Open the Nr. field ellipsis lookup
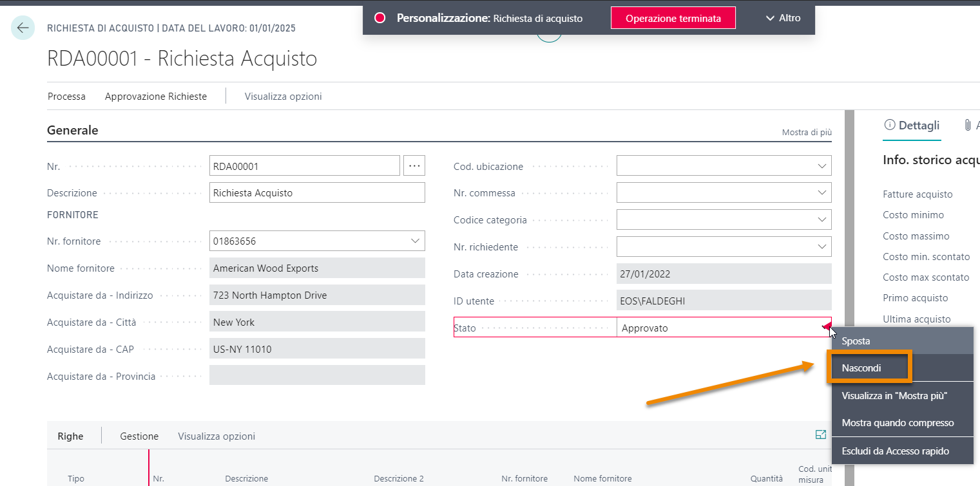 click(414, 166)
